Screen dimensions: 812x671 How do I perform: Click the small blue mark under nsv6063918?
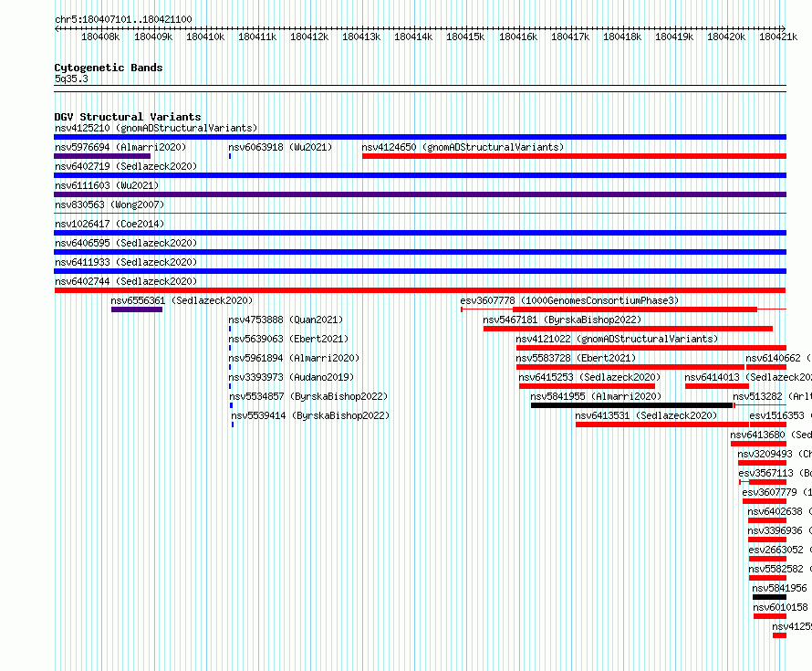[230, 156]
